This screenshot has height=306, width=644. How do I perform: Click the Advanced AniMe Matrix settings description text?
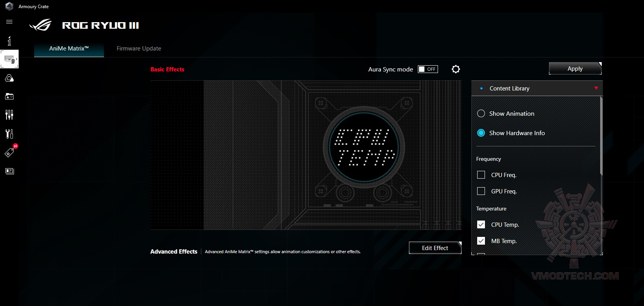pos(283,252)
